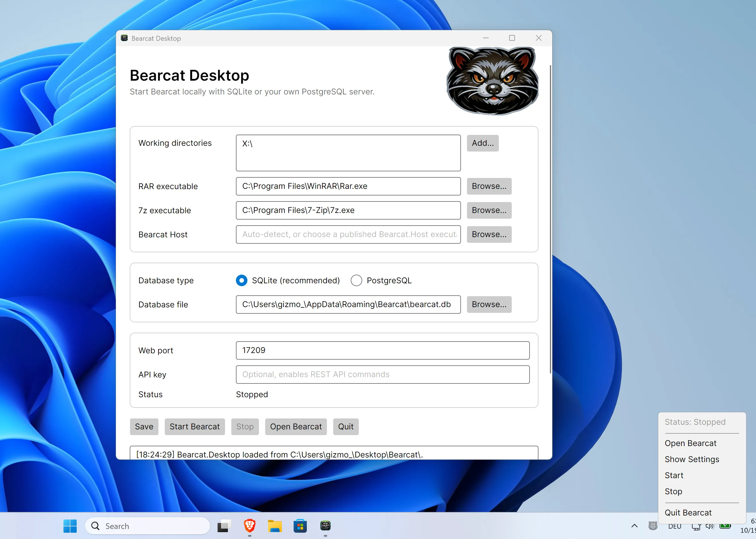Click the DEU language indicator
Screen dimensions: 756x539
click(x=674, y=526)
